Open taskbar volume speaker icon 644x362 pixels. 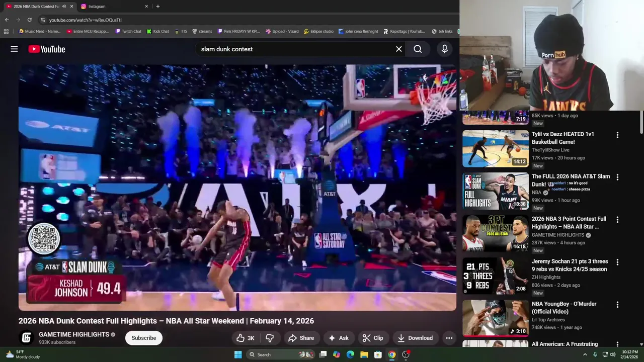tap(613, 354)
